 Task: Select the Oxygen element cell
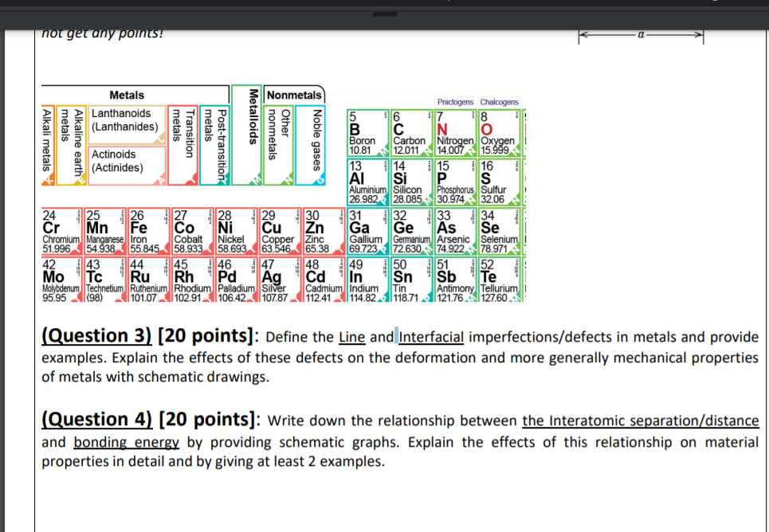point(500,133)
